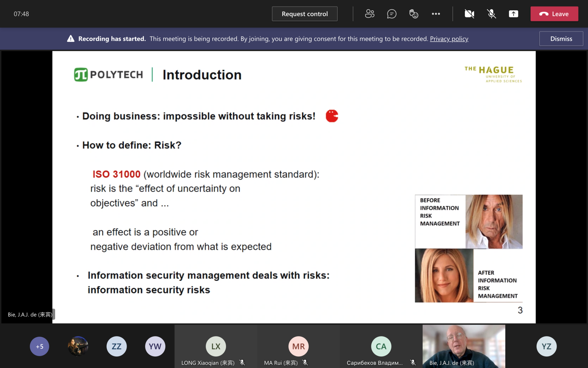Open the Privacy policy link
The image size is (588, 368).
[x=449, y=39]
